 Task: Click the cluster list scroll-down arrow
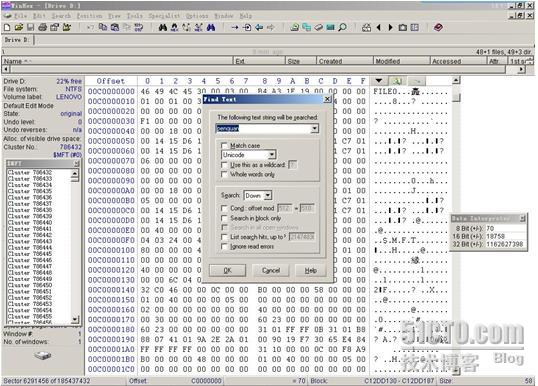click(75, 319)
